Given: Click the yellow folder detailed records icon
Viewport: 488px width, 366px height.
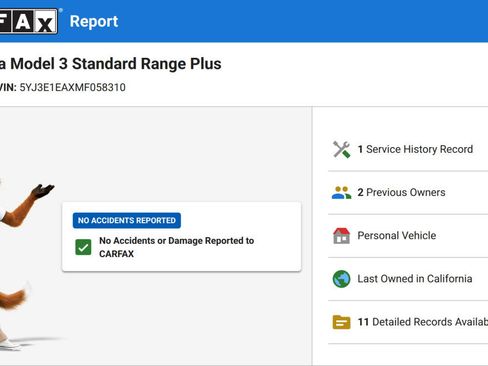Looking at the screenshot, I should pyautogui.click(x=341, y=322).
